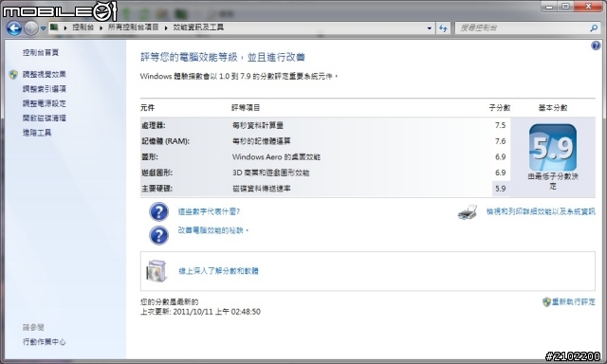Image resolution: width=607 pixels, height=364 pixels.
Task: Open Help with the blue question icon
Action: point(596,45)
